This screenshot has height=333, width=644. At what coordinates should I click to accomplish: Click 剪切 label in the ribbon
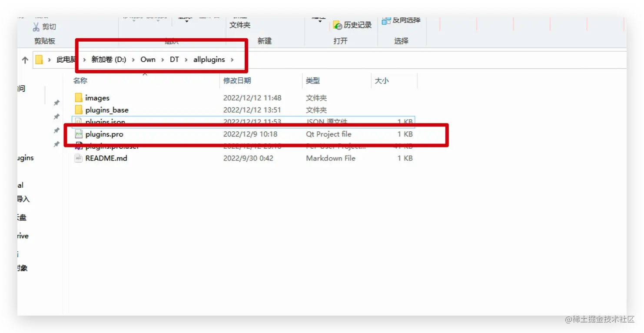(49, 27)
